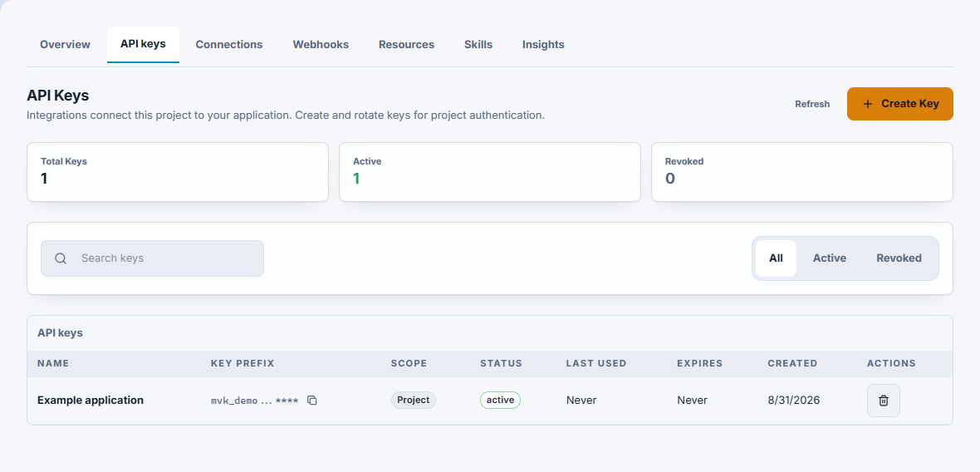This screenshot has height=472, width=980.
Task: Select the Total Keys card
Action: click(x=178, y=172)
